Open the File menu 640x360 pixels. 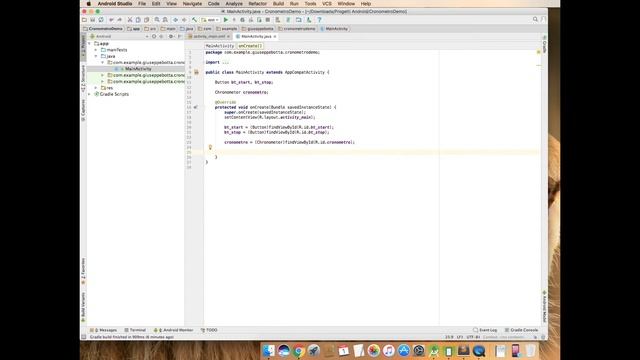142,4
